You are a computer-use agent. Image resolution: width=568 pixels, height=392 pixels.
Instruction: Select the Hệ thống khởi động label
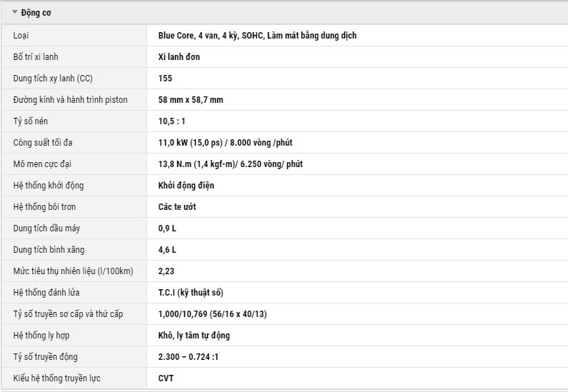[x=49, y=186]
